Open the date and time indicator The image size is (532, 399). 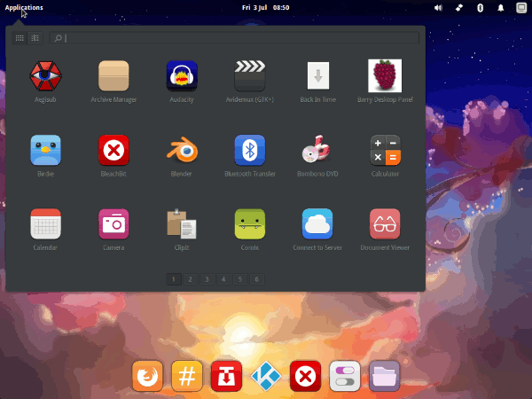265,7
